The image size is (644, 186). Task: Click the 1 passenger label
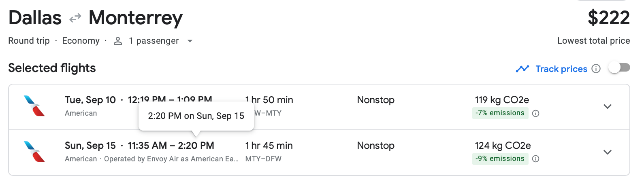154,41
